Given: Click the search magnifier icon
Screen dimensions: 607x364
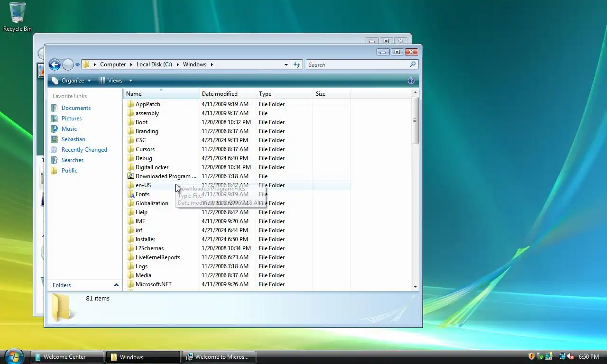Looking at the screenshot, I should tap(413, 64).
